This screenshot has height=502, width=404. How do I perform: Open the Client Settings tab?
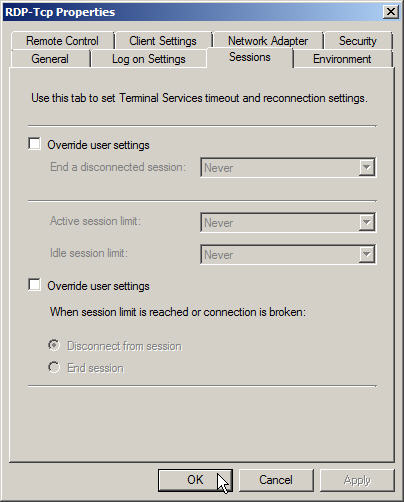[x=163, y=41]
